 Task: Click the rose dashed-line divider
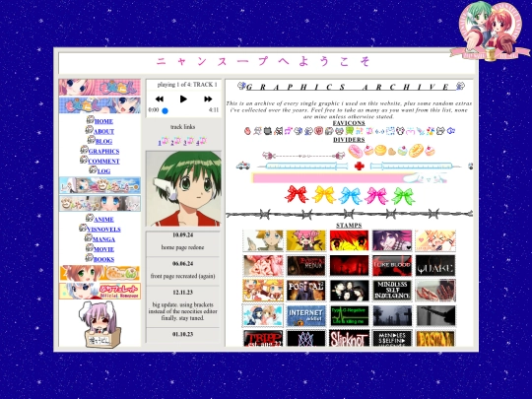pos(303,156)
